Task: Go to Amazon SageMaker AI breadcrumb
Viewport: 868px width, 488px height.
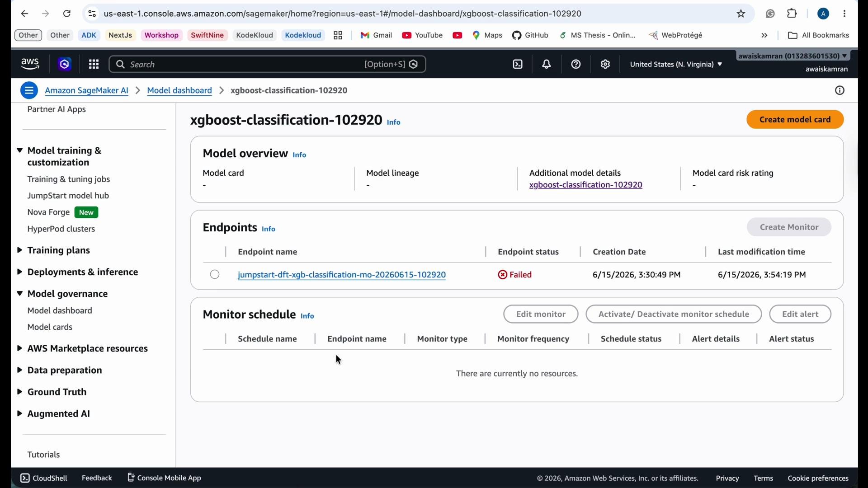Action: pyautogui.click(x=87, y=91)
